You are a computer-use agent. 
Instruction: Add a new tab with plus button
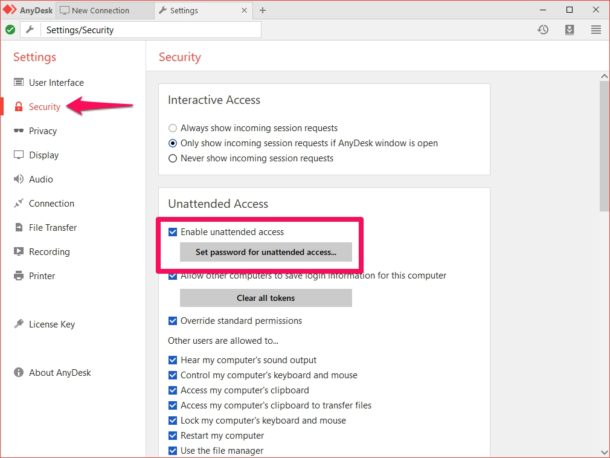263,10
